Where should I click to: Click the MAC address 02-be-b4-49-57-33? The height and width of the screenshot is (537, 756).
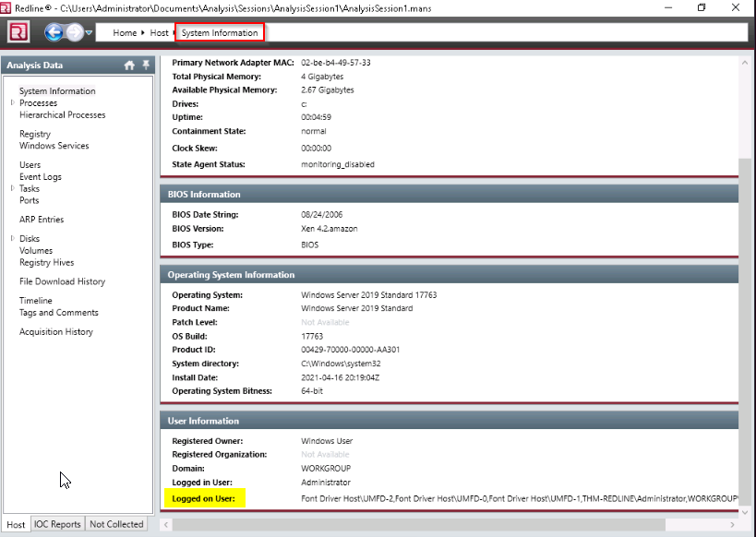point(336,63)
